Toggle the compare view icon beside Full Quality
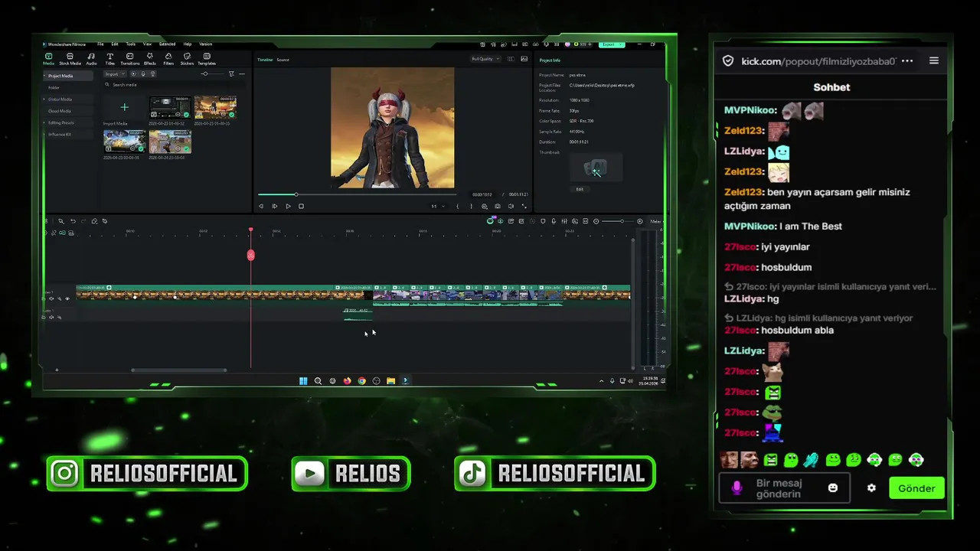 coord(511,59)
